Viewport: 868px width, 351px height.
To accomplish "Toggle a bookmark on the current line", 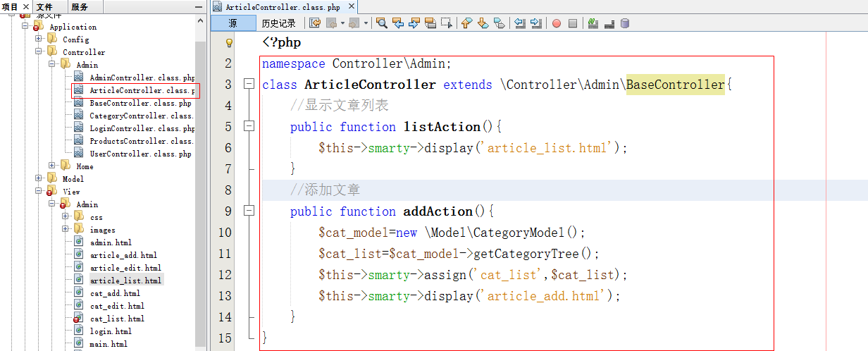I will point(500,23).
